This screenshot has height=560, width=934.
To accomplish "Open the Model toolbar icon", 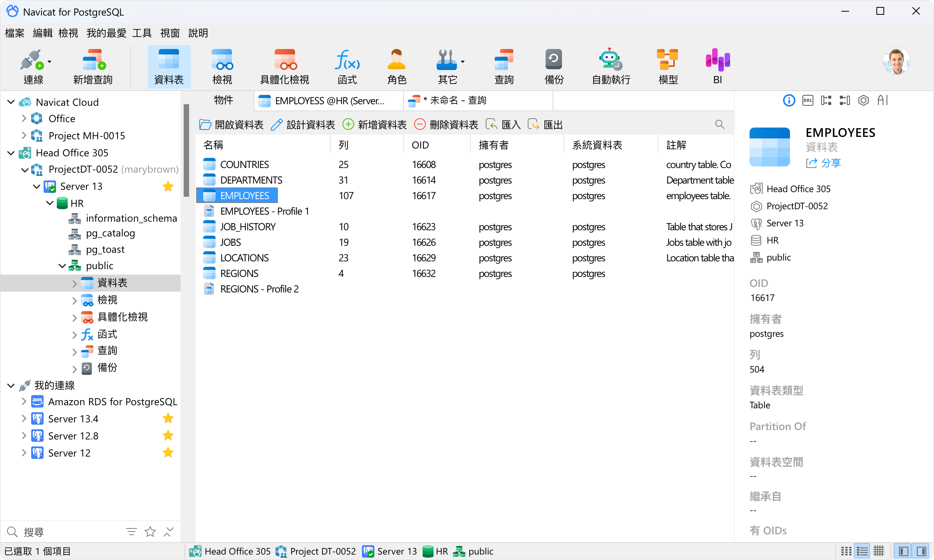I will coord(668,67).
